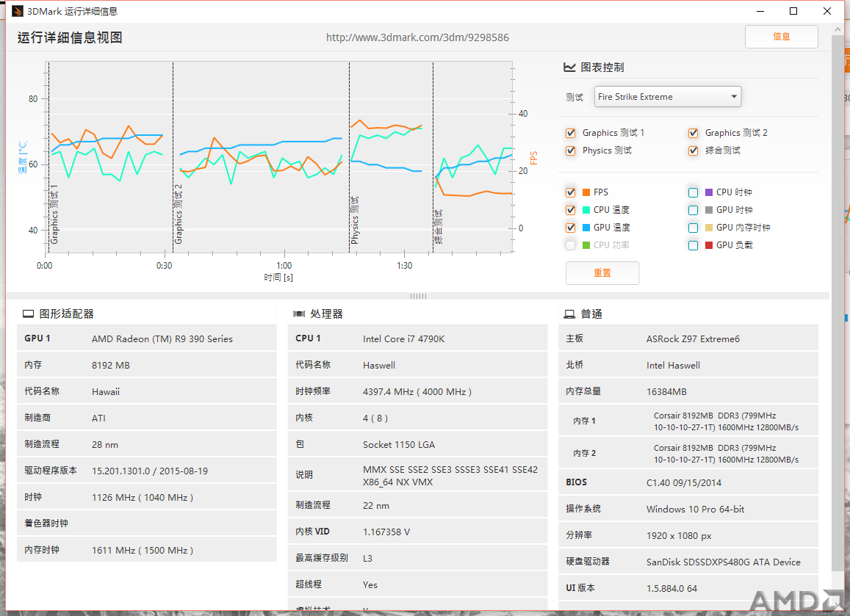Select the Corsair value in 内存 1 row

(x=726, y=421)
